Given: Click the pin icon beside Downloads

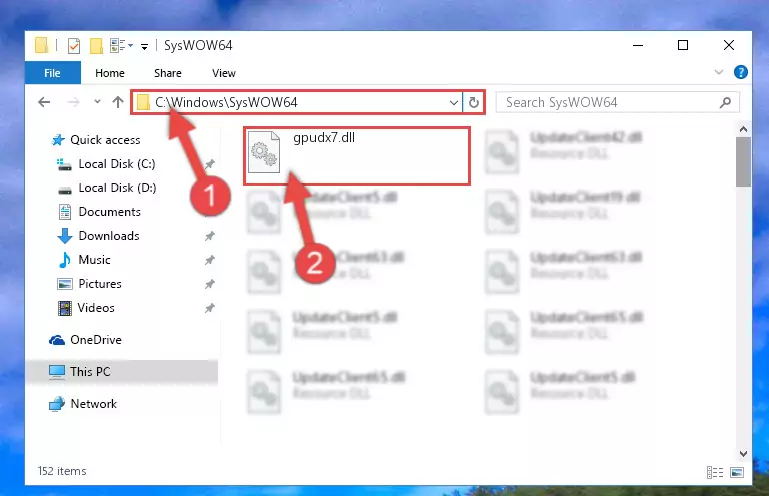Looking at the screenshot, I should 209,236.
